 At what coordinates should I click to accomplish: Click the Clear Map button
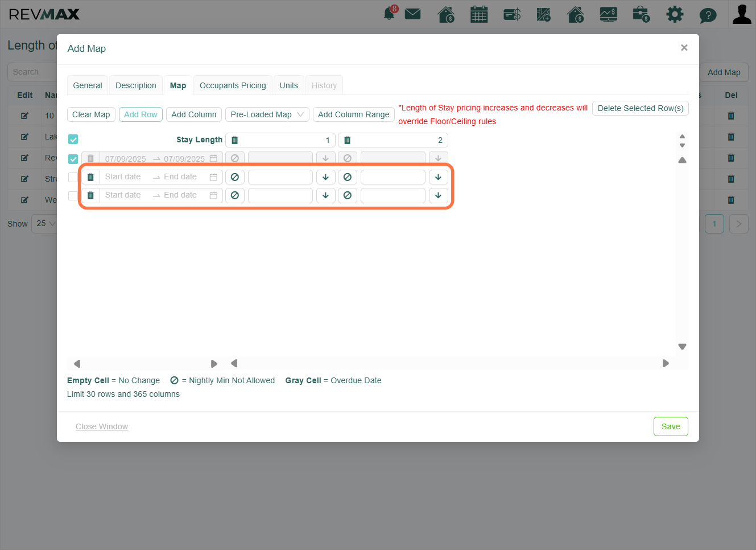91,114
